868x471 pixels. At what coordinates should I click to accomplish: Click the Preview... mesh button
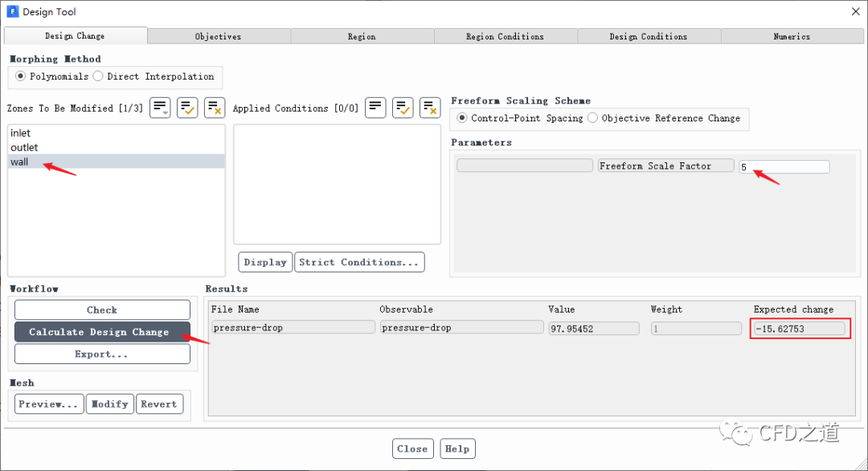(x=49, y=403)
